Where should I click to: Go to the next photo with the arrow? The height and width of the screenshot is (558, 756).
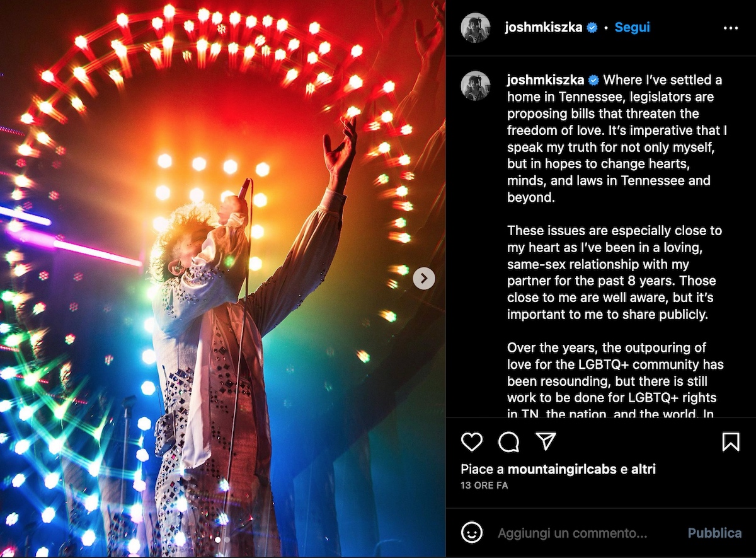pyautogui.click(x=424, y=278)
